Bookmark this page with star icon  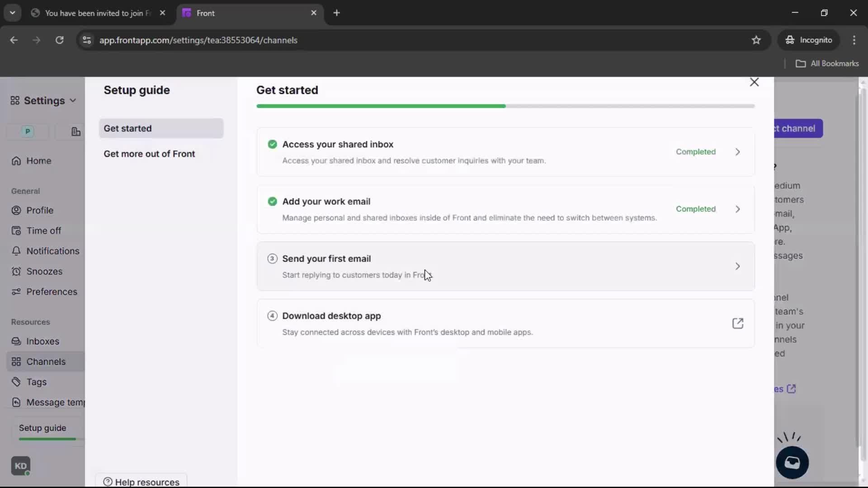(x=756, y=40)
